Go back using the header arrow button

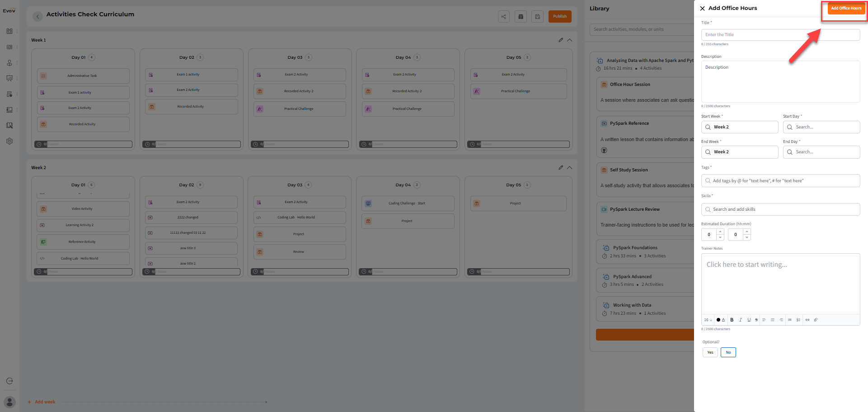[x=38, y=17]
